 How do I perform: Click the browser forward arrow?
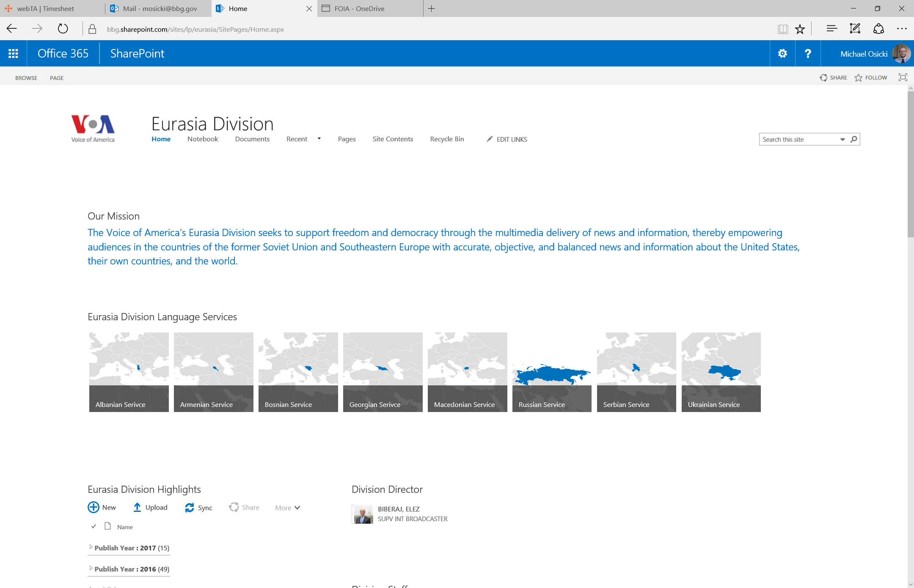(x=37, y=29)
